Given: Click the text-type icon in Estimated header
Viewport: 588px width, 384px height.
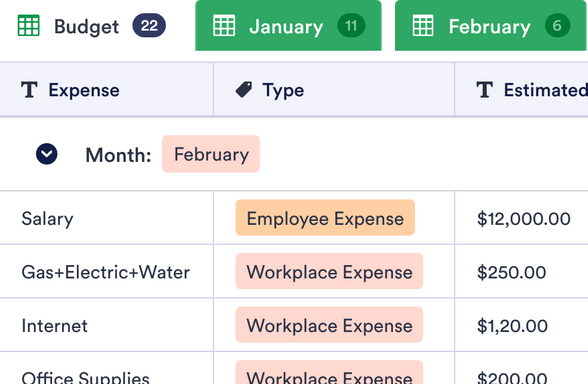Looking at the screenshot, I should click(484, 90).
